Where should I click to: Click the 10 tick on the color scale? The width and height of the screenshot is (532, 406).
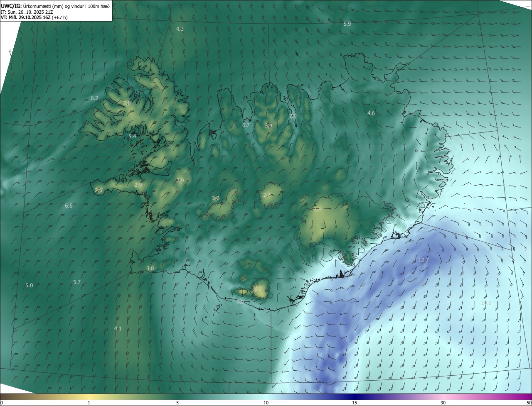(266, 403)
